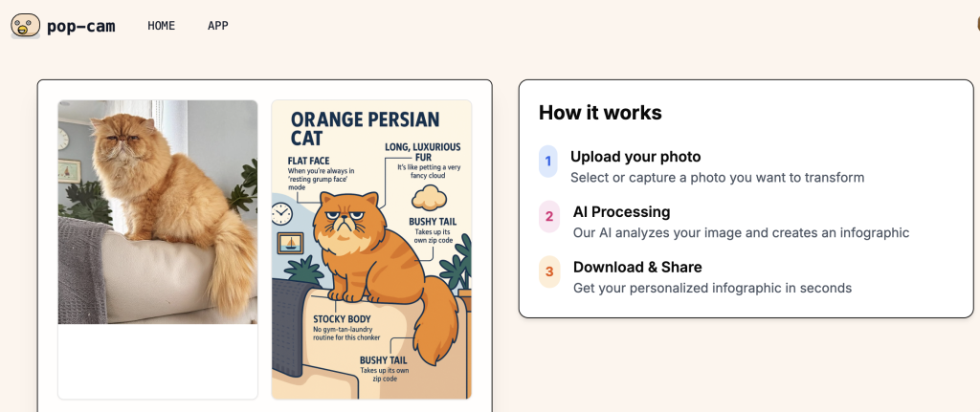Viewport: 980px width, 412px height.
Task: Click the FLAT FACE label on infographic
Action: tap(308, 161)
